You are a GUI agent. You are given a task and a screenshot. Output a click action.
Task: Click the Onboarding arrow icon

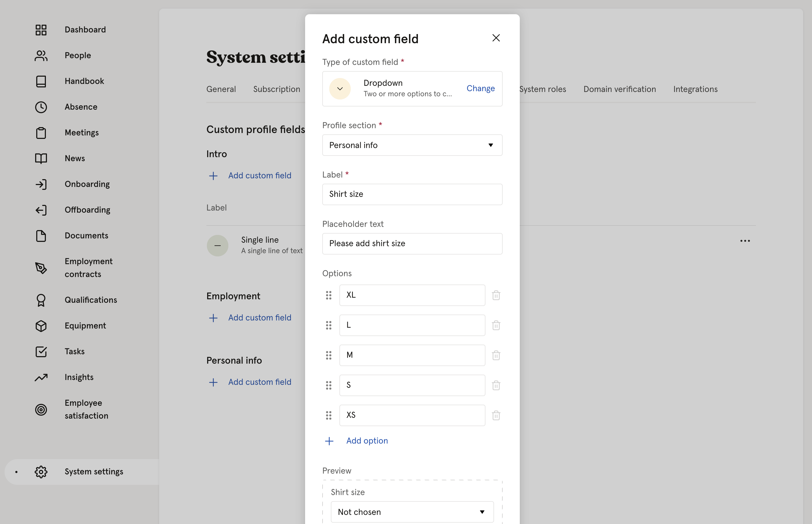pos(41,184)
